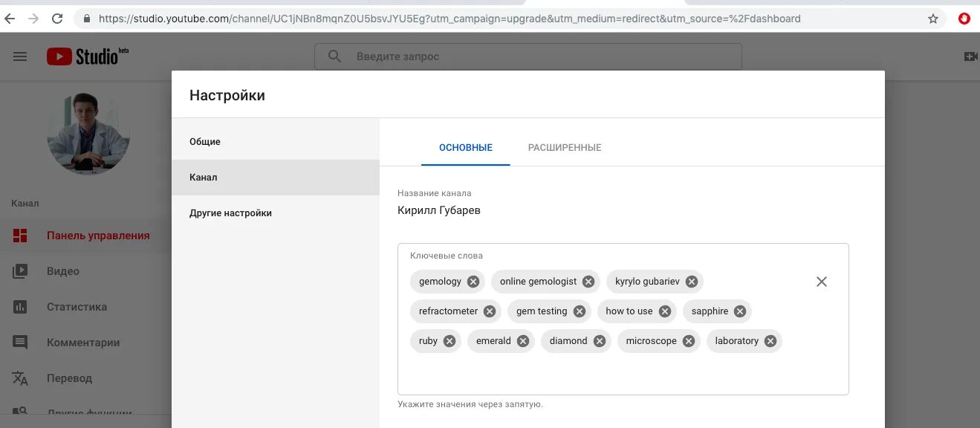This screenshot has height=428, width=980.
Task: Clear all keywords with the X button
Action: (x=822, y=282)
